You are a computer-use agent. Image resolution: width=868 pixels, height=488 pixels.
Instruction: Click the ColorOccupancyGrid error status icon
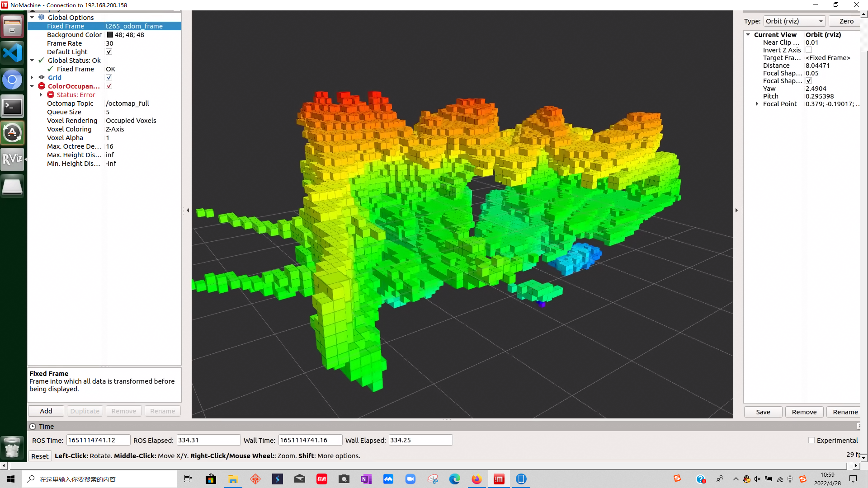pos(42,86)
